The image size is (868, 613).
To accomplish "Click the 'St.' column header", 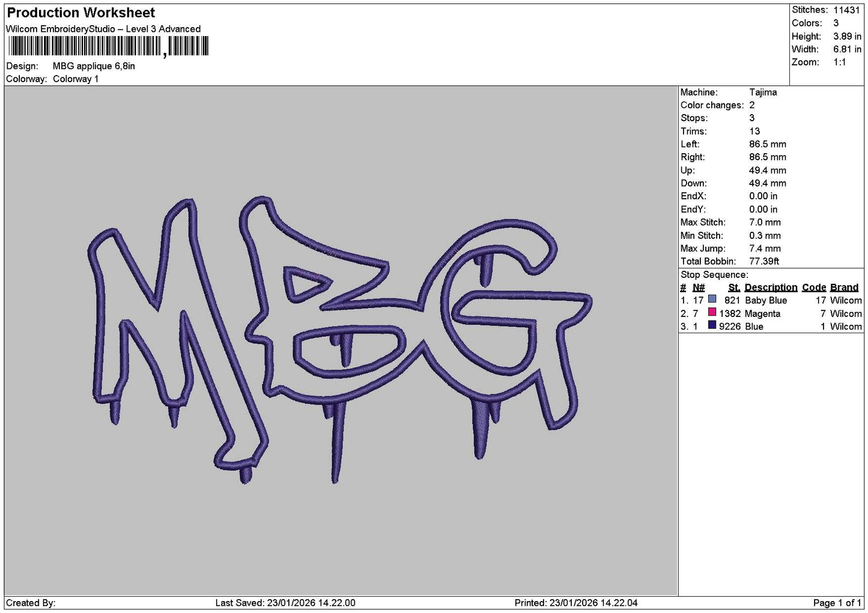I will (x=734, y=288).
